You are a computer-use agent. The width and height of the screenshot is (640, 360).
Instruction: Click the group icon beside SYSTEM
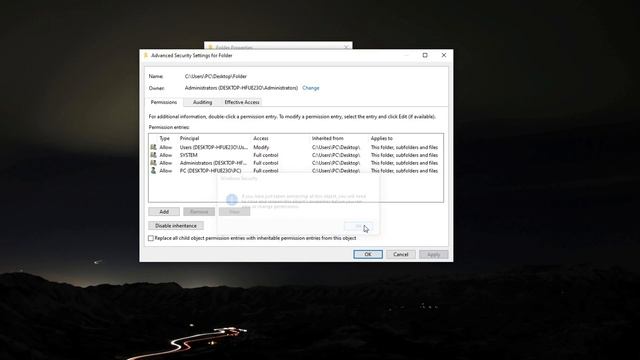[x=153, y=155]
